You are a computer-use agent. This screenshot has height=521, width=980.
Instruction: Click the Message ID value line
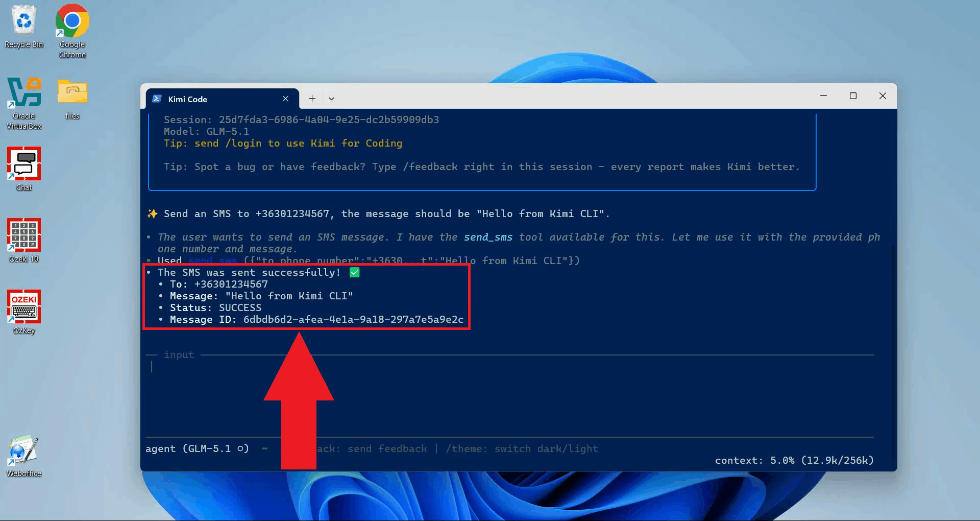click(316, 319)
